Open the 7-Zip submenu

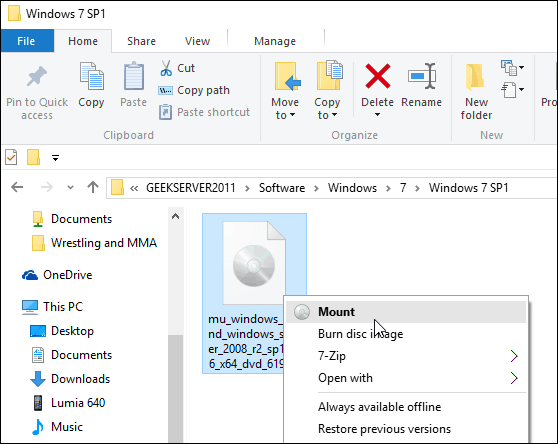pyautogui.click(x=406, y=356)
